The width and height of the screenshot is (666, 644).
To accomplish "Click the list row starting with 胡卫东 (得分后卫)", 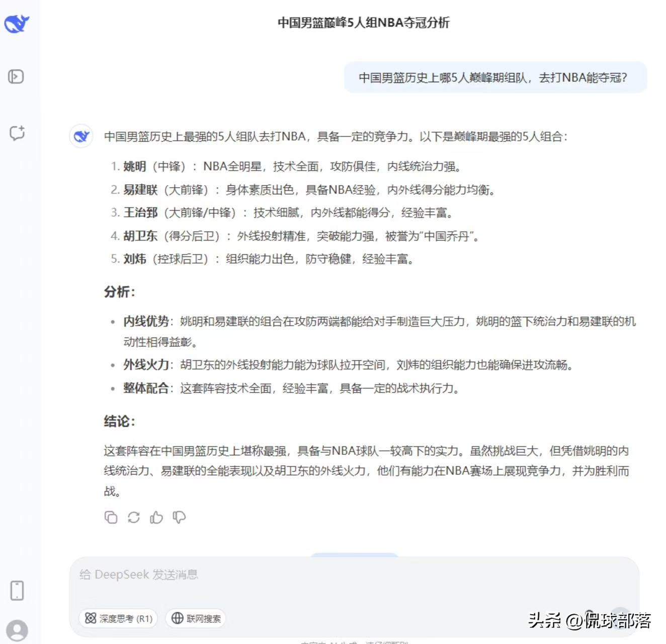I will tap(295, 236).
